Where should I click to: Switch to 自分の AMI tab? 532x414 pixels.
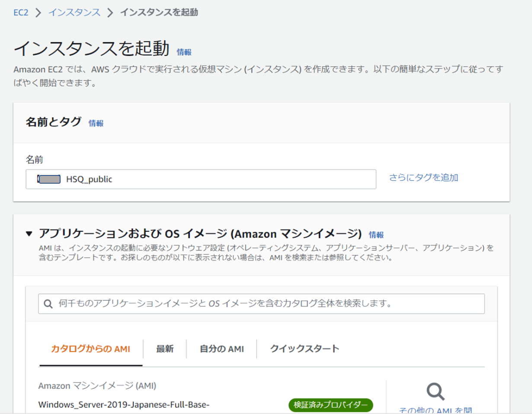(221, 349)
